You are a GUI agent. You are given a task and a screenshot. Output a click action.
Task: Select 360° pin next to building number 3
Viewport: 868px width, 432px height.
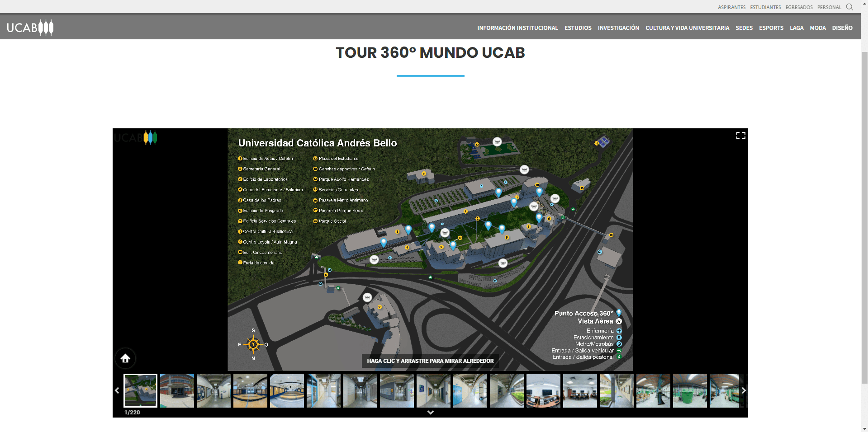[408, 229]
